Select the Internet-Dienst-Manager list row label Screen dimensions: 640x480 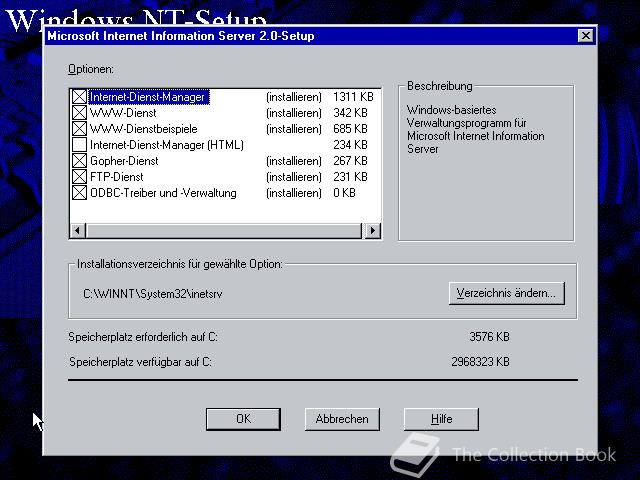[x=148, y=97]
